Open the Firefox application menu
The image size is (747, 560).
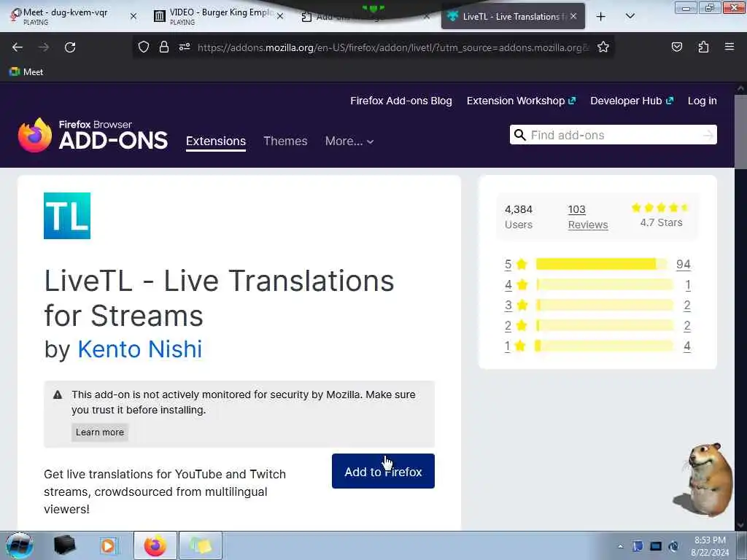[729, 47]
